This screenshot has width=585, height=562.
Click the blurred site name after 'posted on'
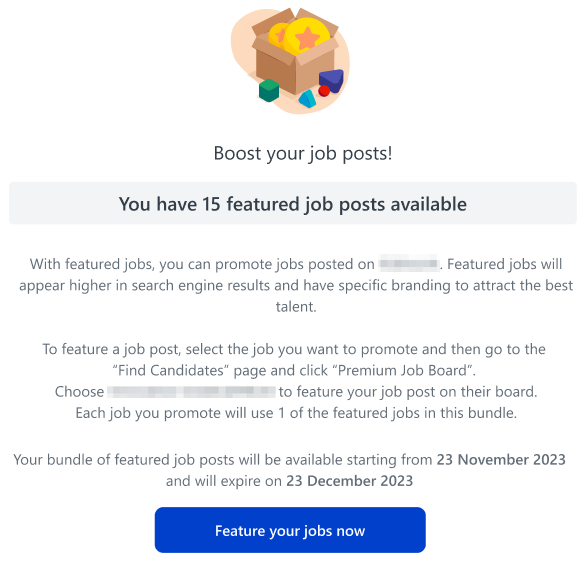click(409, 263)
